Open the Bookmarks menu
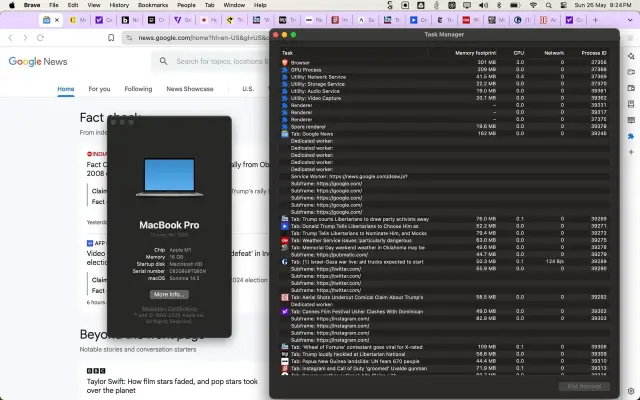The width and height of the screenshot is (640, 400). point(153,5)
